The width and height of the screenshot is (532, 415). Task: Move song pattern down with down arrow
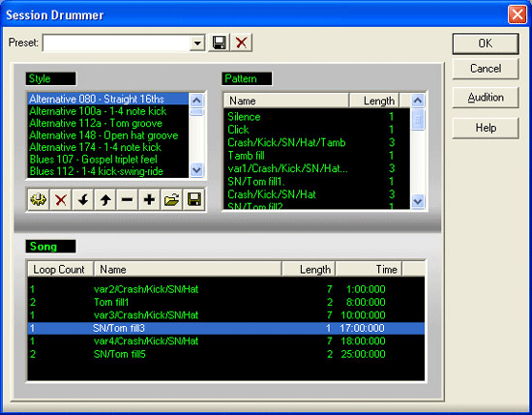click(83, 199)
